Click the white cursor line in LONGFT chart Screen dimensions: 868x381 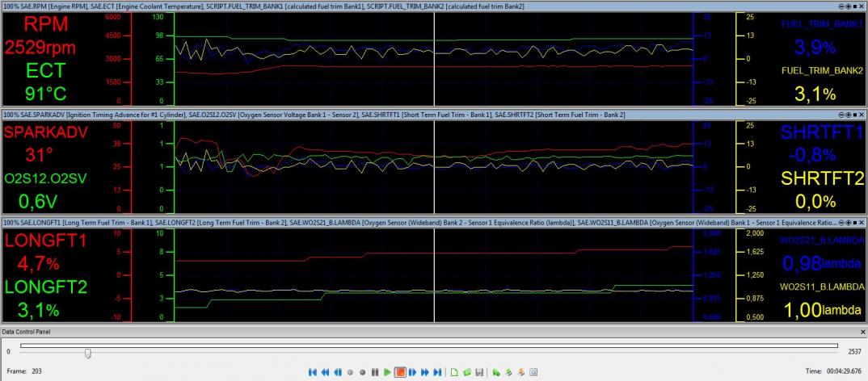435,274
